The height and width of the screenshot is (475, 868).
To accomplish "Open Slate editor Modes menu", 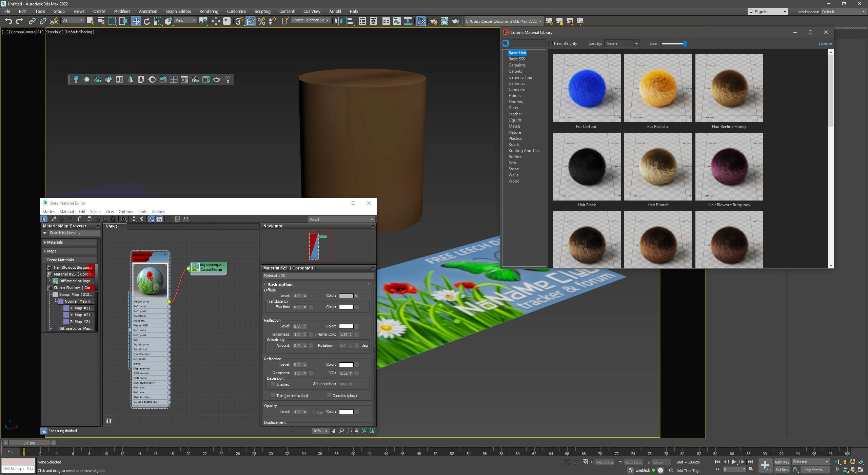I will click(48, 212).
